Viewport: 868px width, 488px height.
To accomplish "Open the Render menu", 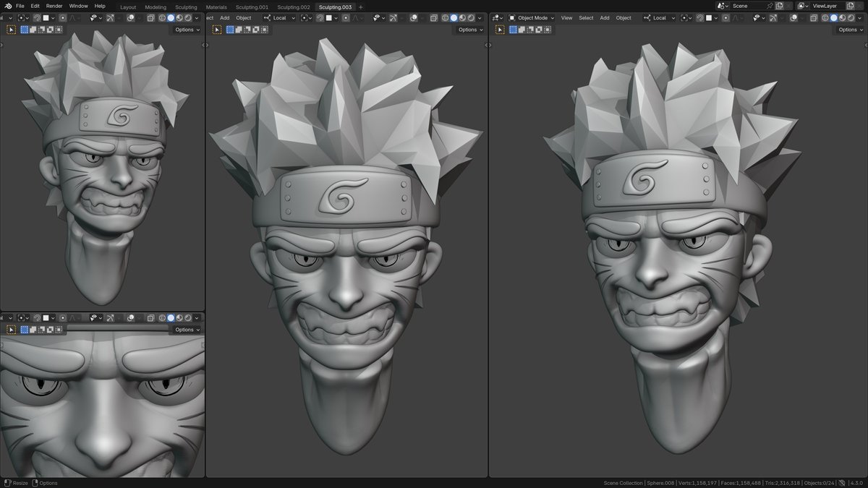I will click(54, 6).
